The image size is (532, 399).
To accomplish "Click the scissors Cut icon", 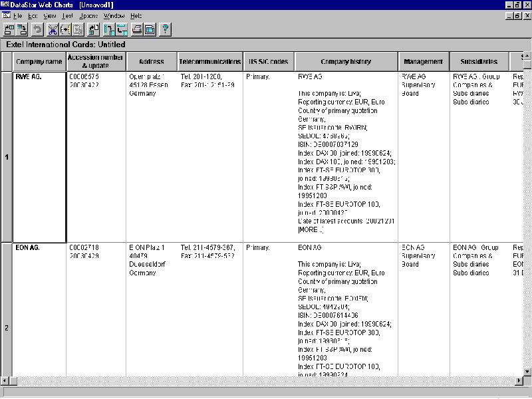I will tap(53, 29).
